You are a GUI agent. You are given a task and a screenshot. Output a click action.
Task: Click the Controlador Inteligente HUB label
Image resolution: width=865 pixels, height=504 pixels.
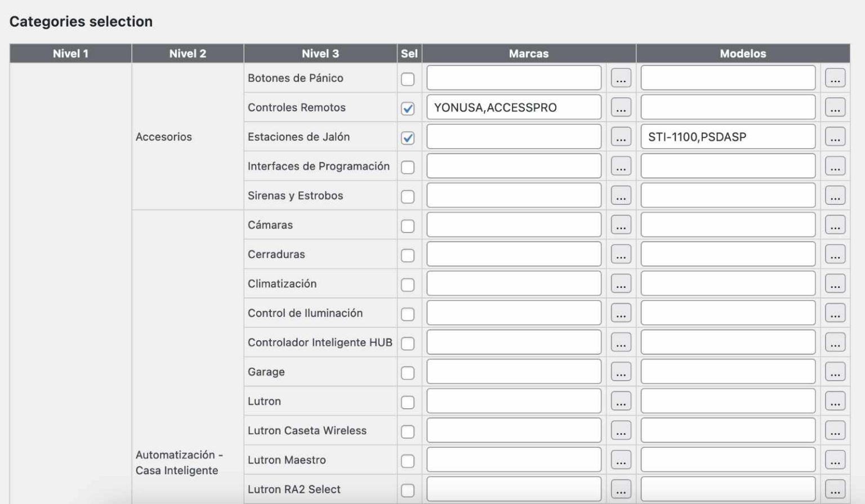tap(320, 342)
